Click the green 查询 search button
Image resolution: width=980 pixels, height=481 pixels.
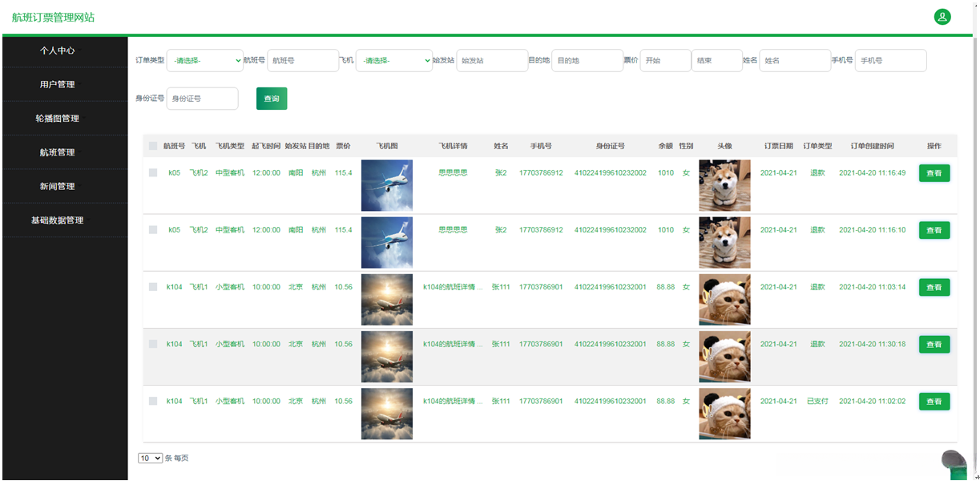pos(272,99)
